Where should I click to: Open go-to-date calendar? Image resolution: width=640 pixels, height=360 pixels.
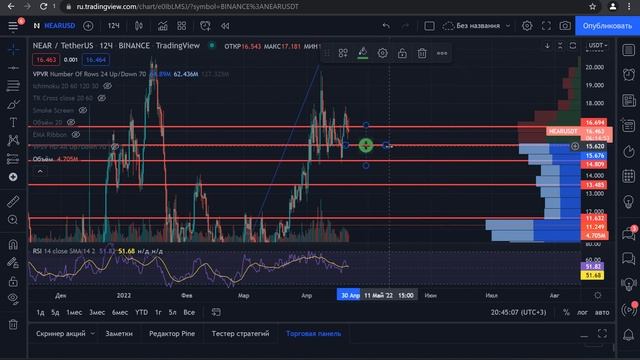click(x=216, y=312)
